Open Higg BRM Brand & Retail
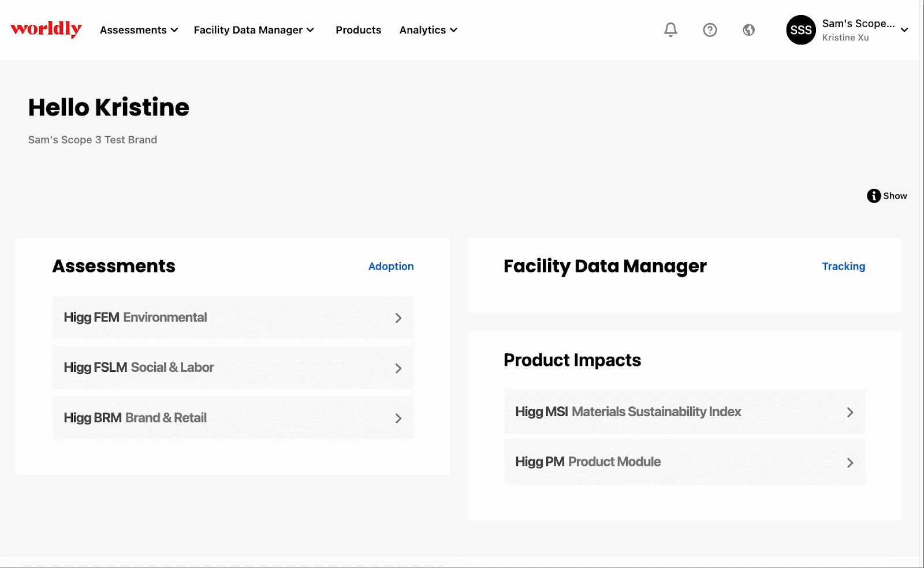This screenshot has height=568, width=924. tap(233, 418)
